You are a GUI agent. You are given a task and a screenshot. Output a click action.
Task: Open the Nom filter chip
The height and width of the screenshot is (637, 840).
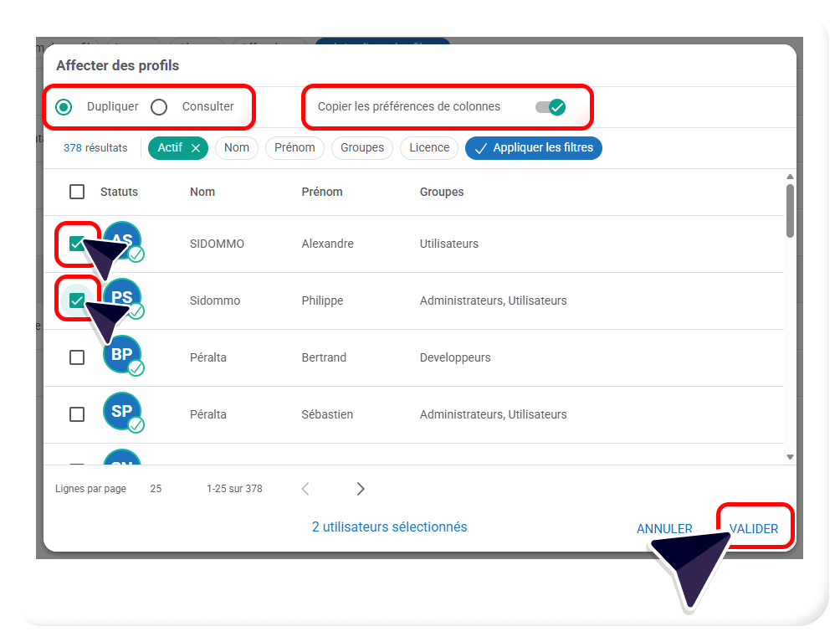pos(237,148)
